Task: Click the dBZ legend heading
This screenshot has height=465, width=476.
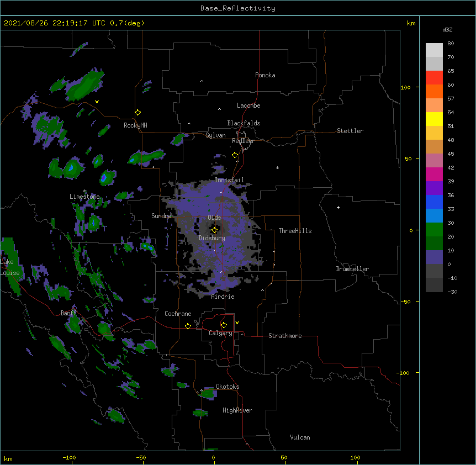Action: 447,29
